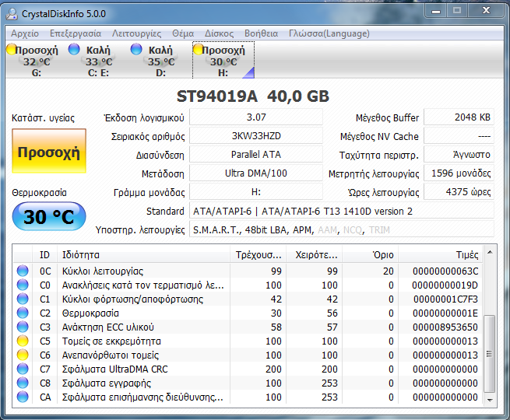The width and height of the screenshot is (510, 420).
Task: Click blue status icon for attribute C1
Action: (x=23, y=299)
